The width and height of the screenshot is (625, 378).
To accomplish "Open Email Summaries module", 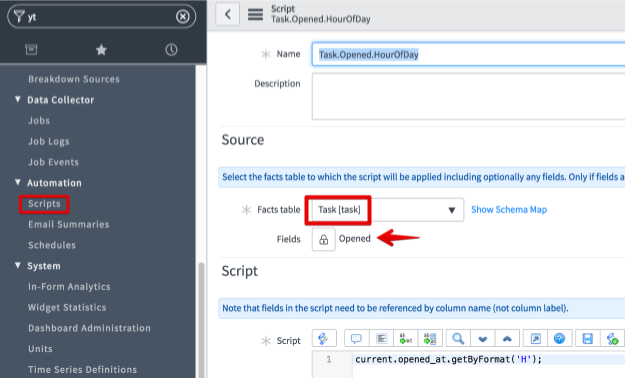I will pos(69,224).
